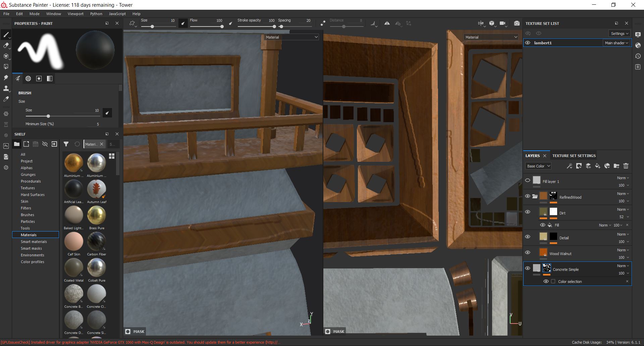The height and width of the screenshot is (346, 644).
Task: Add a smart material to layers
Action: pyautogui.click(x=607, y=166)
